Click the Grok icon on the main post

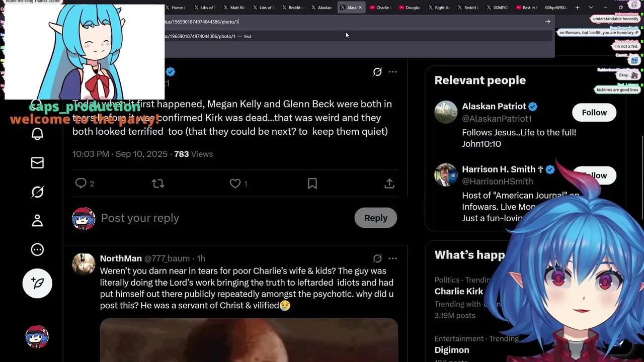pos(377,72)
